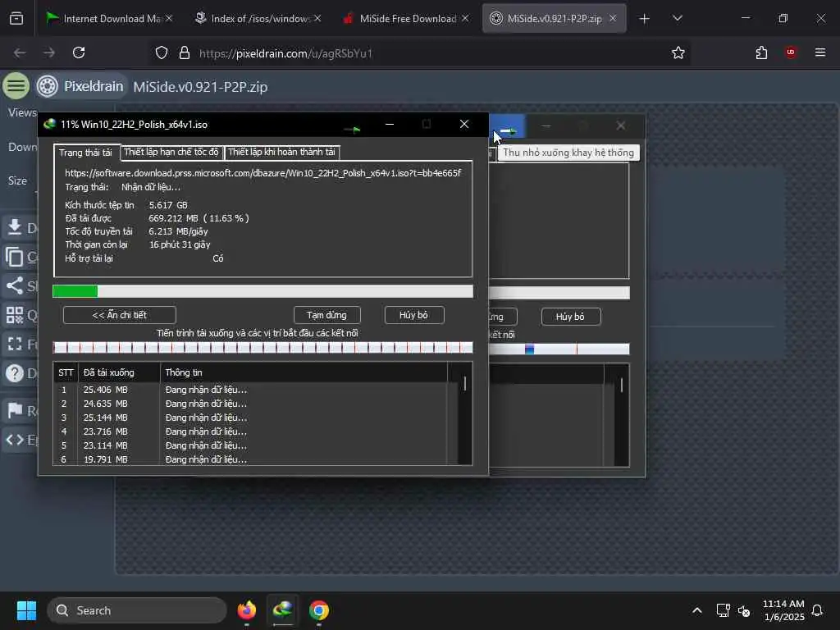Click the connection segments progress strip

[262, 348]
